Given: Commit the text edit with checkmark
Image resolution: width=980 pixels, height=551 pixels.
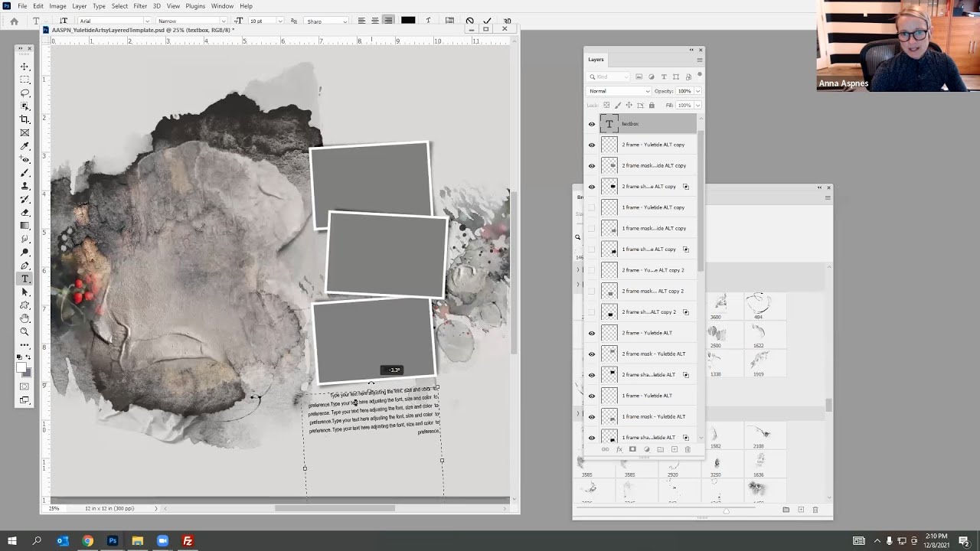Looking at the screenshot, I should click(x=487, y=21).
